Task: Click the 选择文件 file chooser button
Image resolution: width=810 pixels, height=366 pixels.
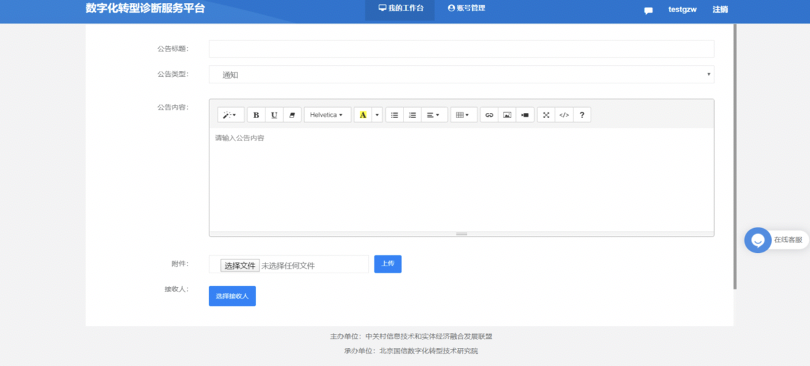Action: [x=240, y=266]
